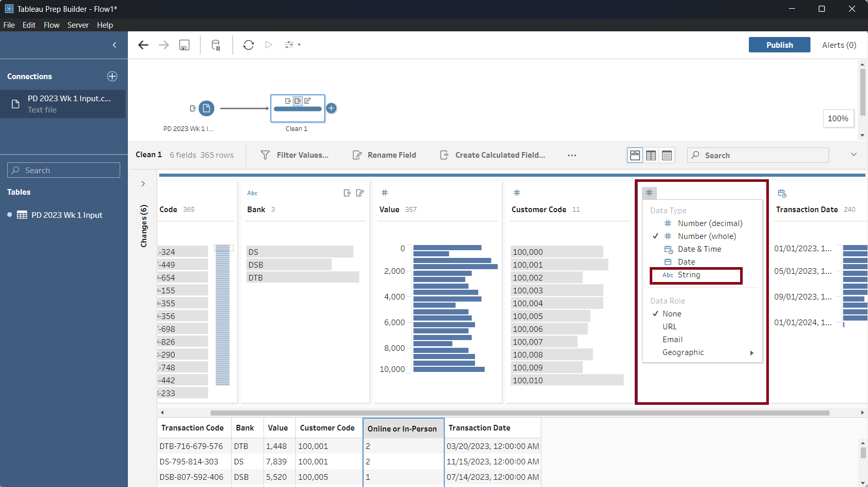Click the Save flow icon

pos(184,45)
